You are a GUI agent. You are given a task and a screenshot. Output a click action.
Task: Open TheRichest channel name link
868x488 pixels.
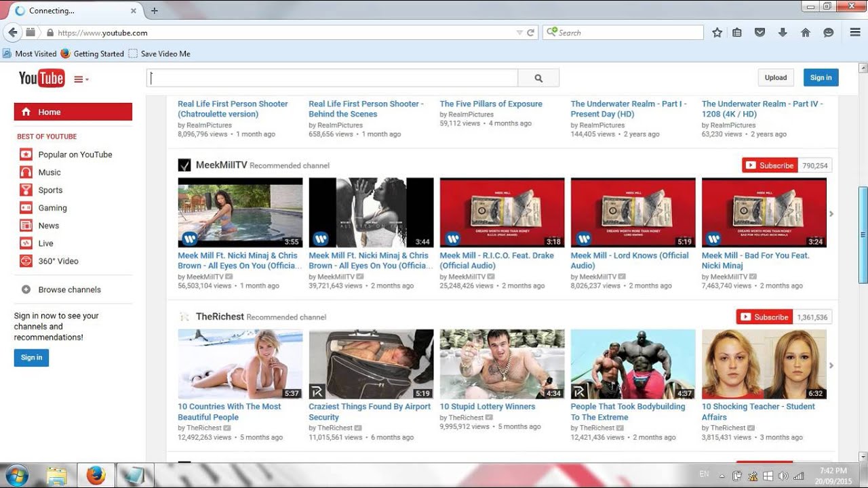pyautogui.click(x=220, y=317)
